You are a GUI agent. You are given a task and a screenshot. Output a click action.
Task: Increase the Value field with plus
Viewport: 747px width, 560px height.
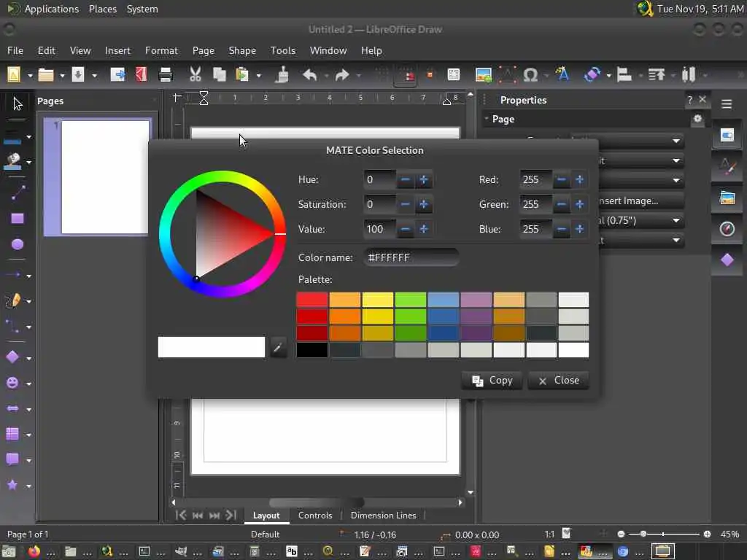[x=424, y=229]
